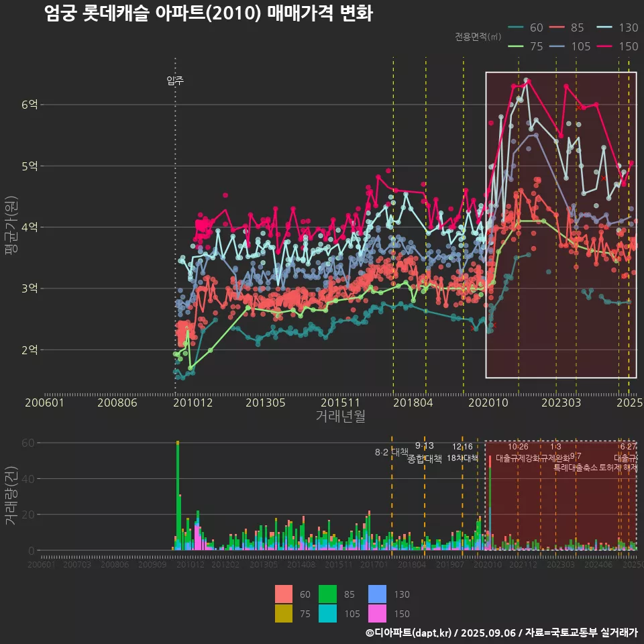Click the 130 line legend entry
The image size is (644, 644).
coord(617,28)
